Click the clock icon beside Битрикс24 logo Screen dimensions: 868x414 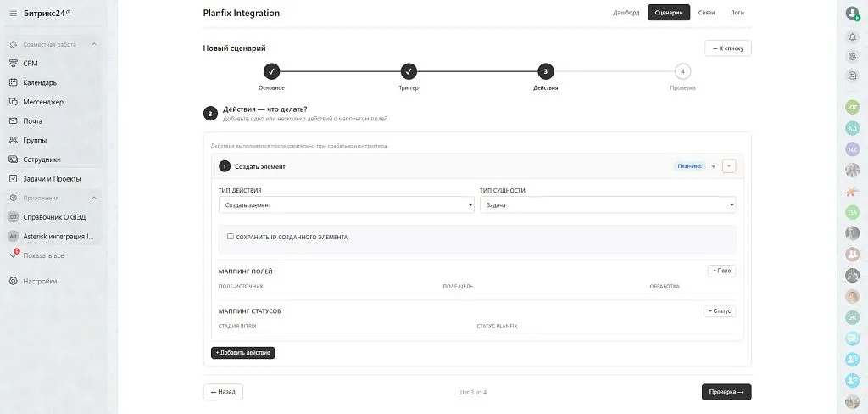(69, 12)
